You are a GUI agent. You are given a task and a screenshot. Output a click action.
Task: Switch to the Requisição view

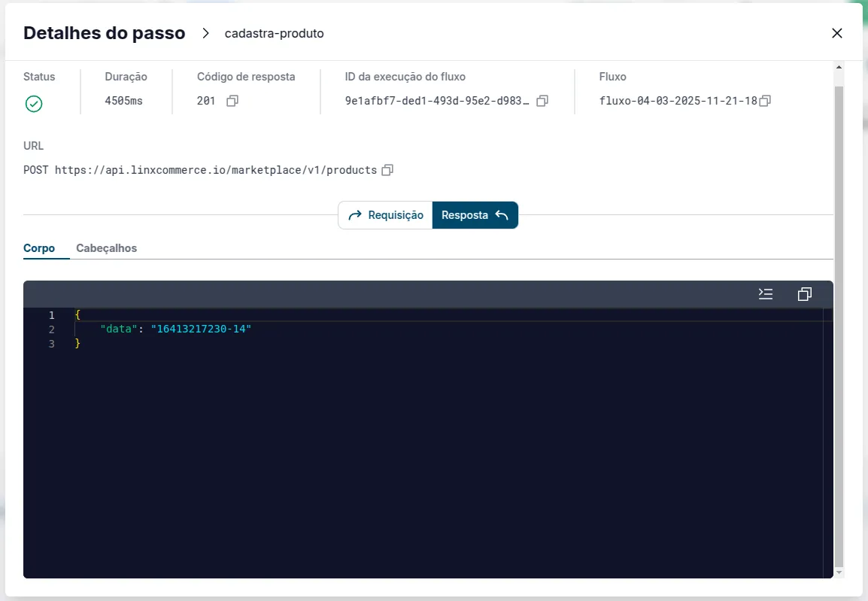click(385, 214)
